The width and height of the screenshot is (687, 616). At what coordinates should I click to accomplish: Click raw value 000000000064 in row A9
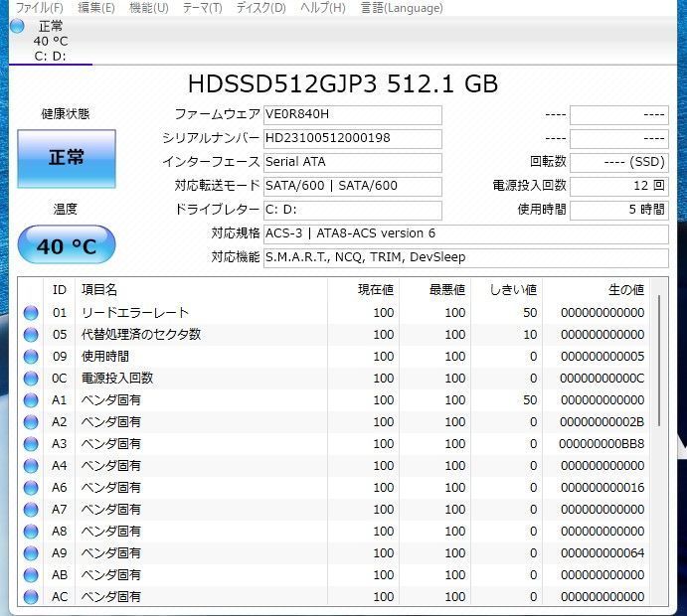pos(602,553)
